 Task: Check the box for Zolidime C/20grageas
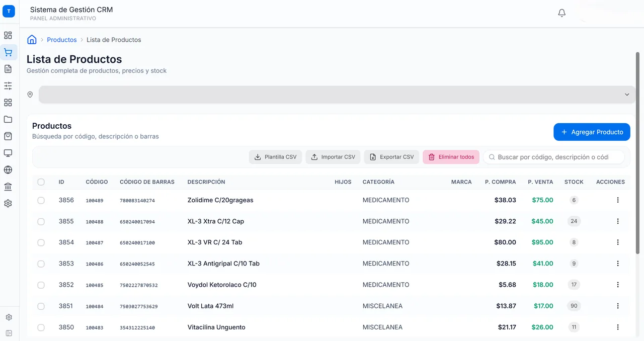pyautogui.click(x=41, y=200)
